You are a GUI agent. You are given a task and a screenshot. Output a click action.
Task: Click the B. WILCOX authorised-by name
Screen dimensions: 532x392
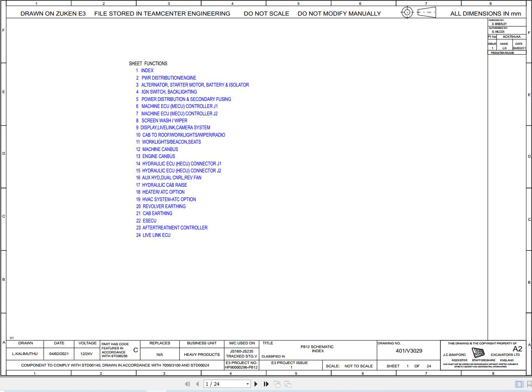498,32
